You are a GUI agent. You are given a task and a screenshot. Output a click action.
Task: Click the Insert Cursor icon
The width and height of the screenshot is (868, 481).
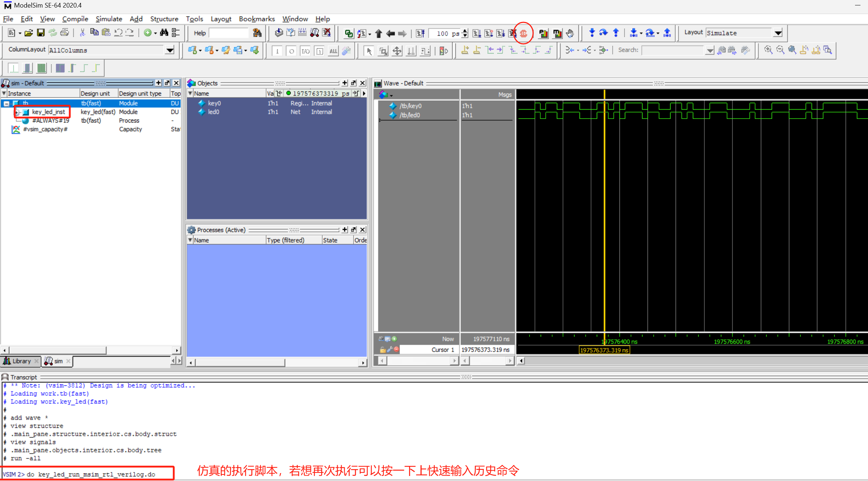(465, 50)
